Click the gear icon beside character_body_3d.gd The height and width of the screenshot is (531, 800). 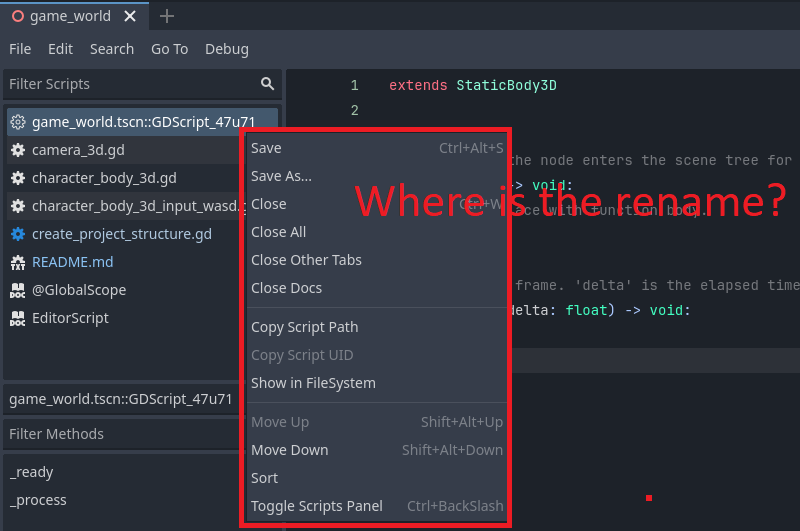[18, 178]
